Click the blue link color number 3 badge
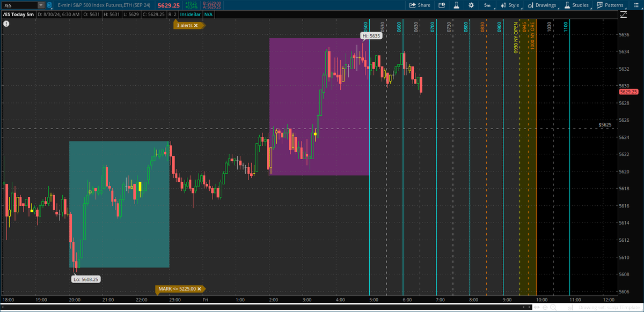The width and height of the screenshot is (644, 312). 49,5
